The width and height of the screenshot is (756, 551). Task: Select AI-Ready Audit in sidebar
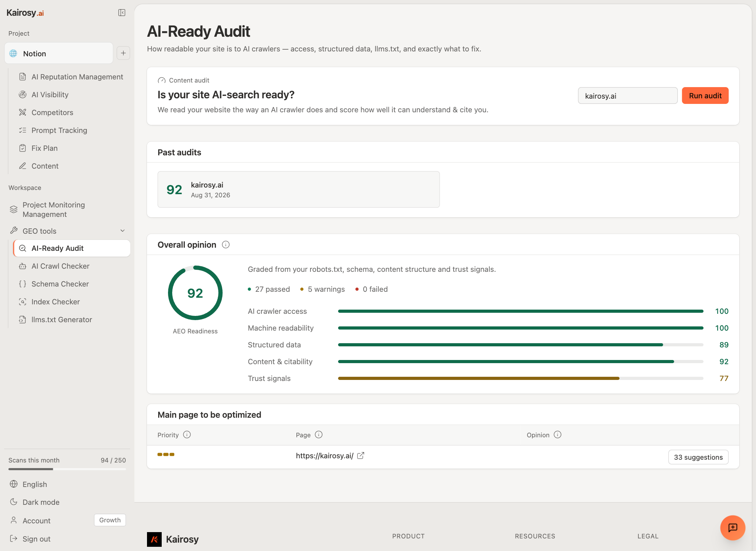(72, 248)
